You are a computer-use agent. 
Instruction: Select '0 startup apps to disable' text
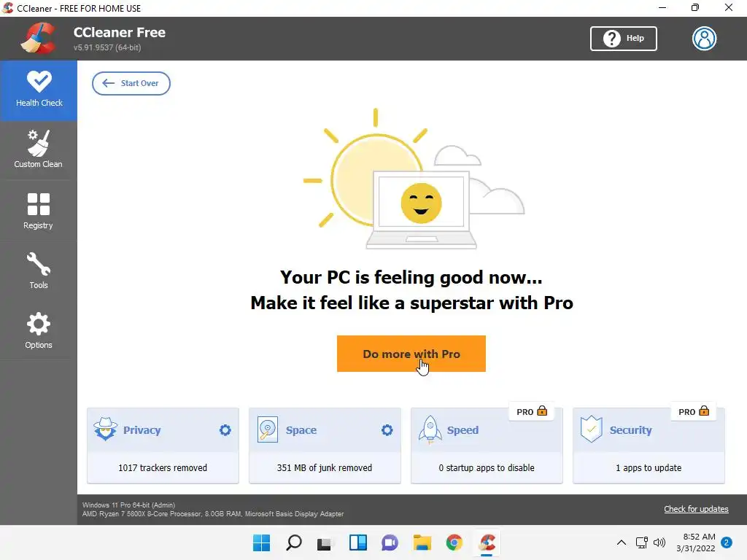(487, 467)
